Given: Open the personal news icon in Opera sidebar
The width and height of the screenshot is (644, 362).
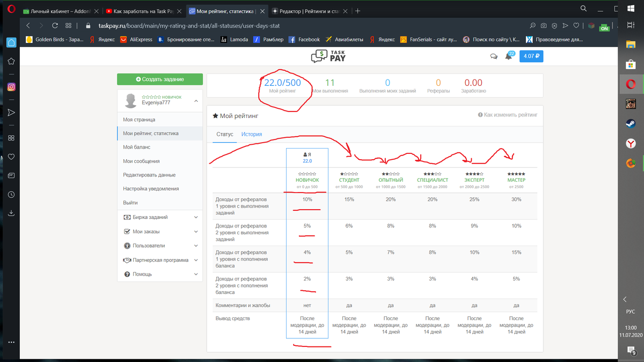Looking at the screenshot, I should click(11, 175).
